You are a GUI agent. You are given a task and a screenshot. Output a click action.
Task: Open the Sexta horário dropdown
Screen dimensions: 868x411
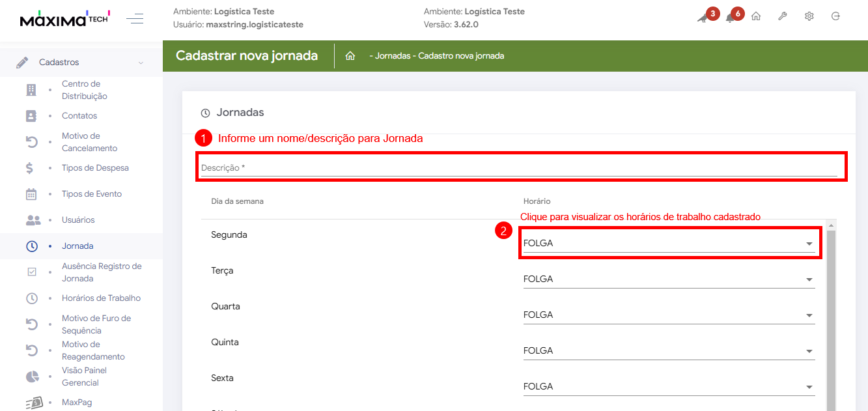669,387
